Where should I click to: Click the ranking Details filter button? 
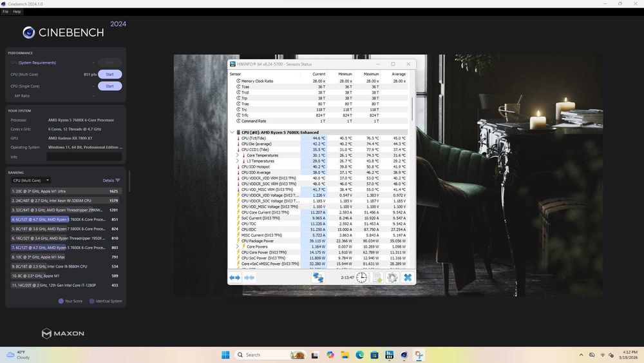(x=111, y=181)
